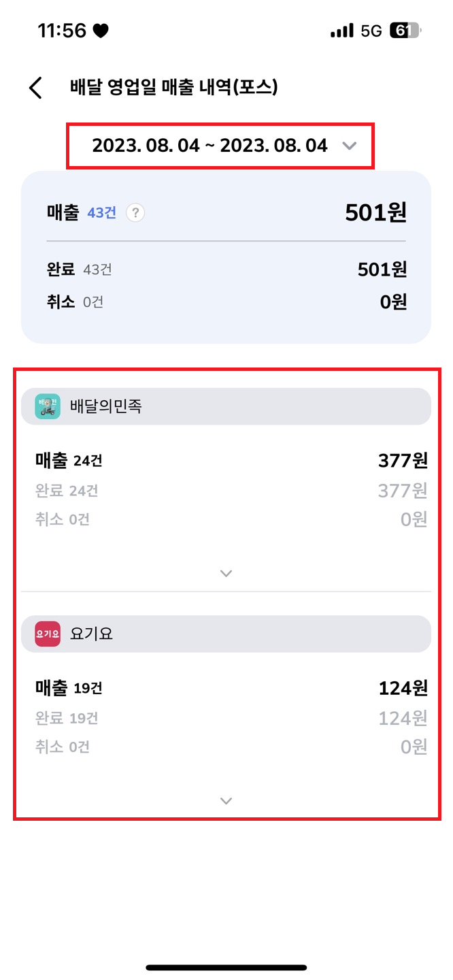Image resolution: width=453 pixels, height=980 pixels.
Task: Tap the back arrow icon
Action: pyautogui.click(x=36, y=88)
